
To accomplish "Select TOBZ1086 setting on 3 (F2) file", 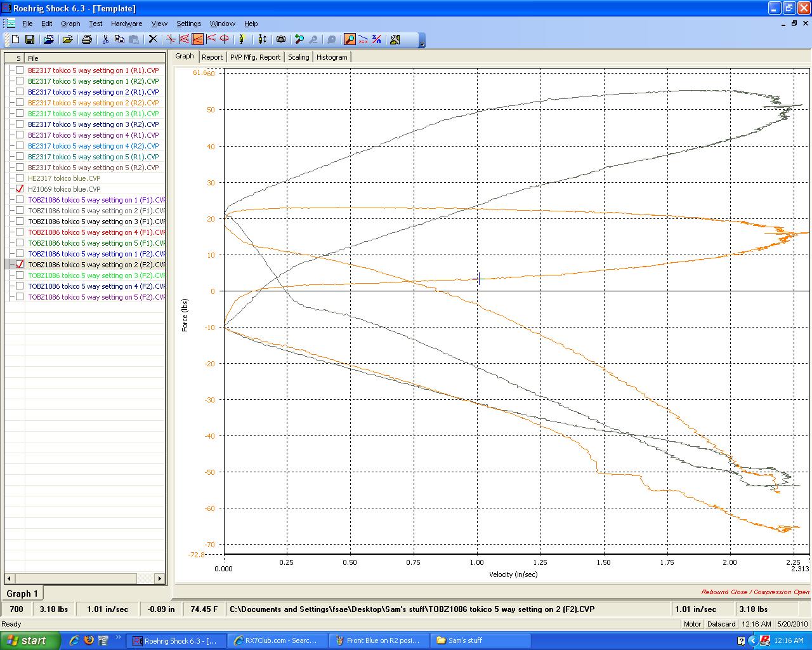I will [95, 275].
